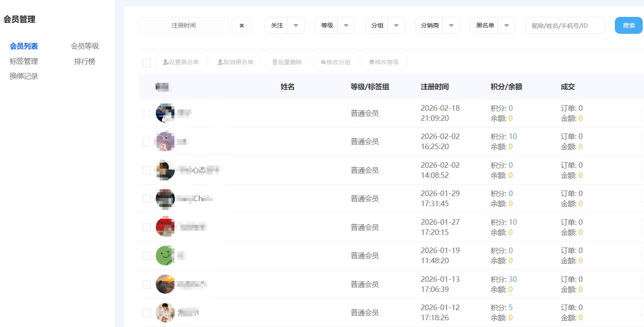Open the 排行榜 ranking menu item
This screenshot has width=644, height=327.
click(x=85, y=61)
